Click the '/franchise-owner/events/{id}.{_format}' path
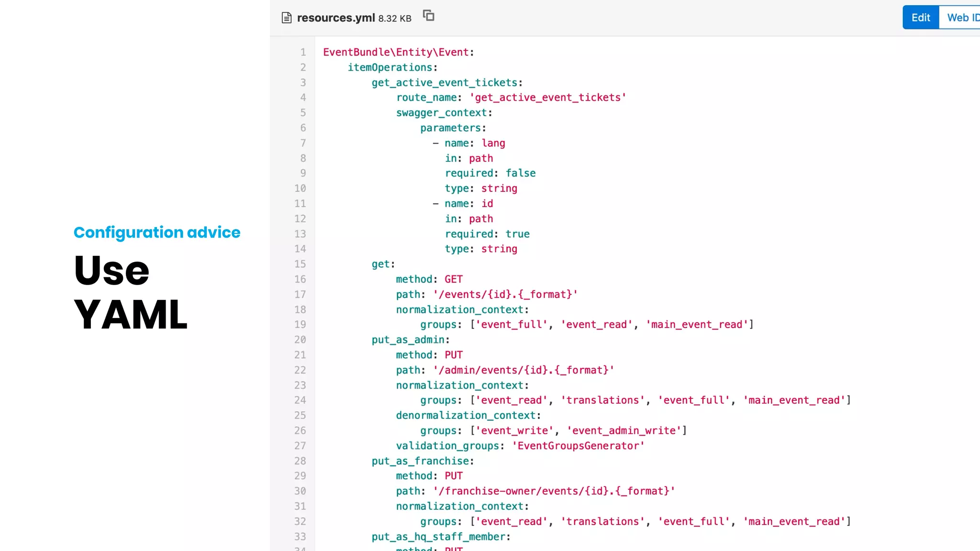Viewport: 980px width, 551px height. click(554, 491)
